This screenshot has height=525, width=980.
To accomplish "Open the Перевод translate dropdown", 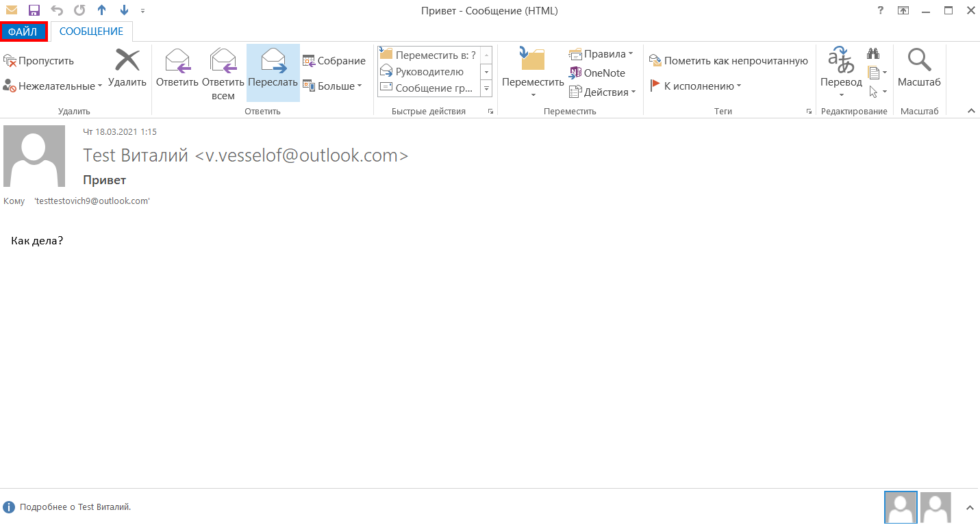I will [841, 72].
